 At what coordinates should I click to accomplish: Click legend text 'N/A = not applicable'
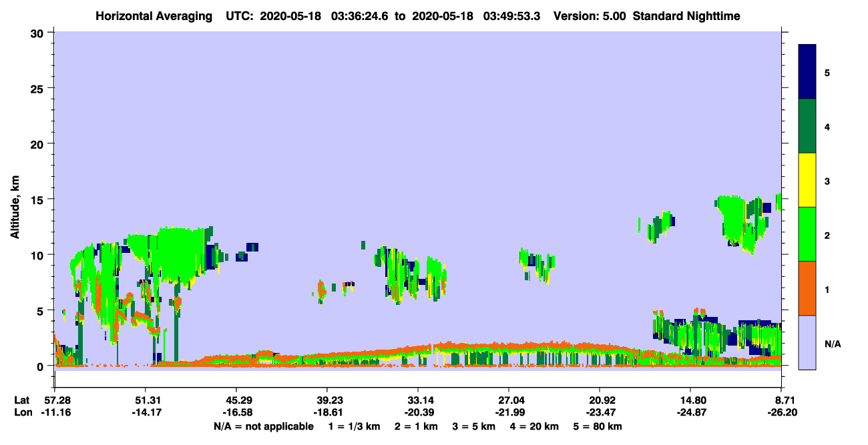tap(263, 426)
